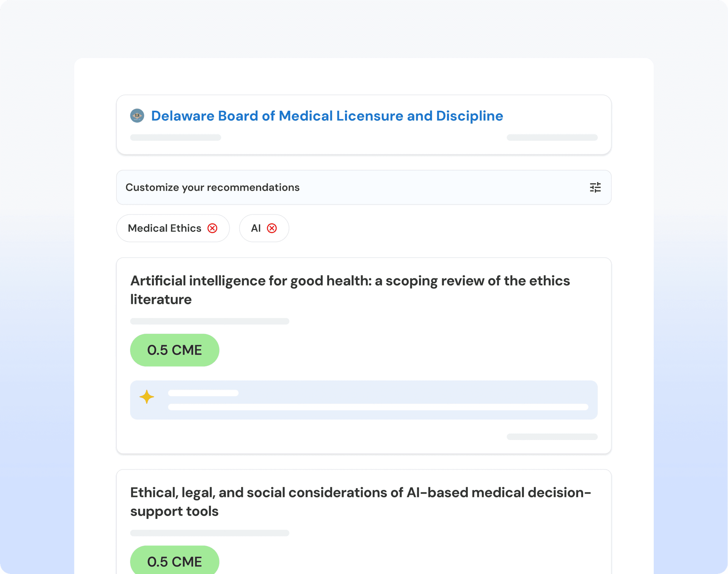Select the AI chip label
Screen dimensions: 728x574
[256, 228]
